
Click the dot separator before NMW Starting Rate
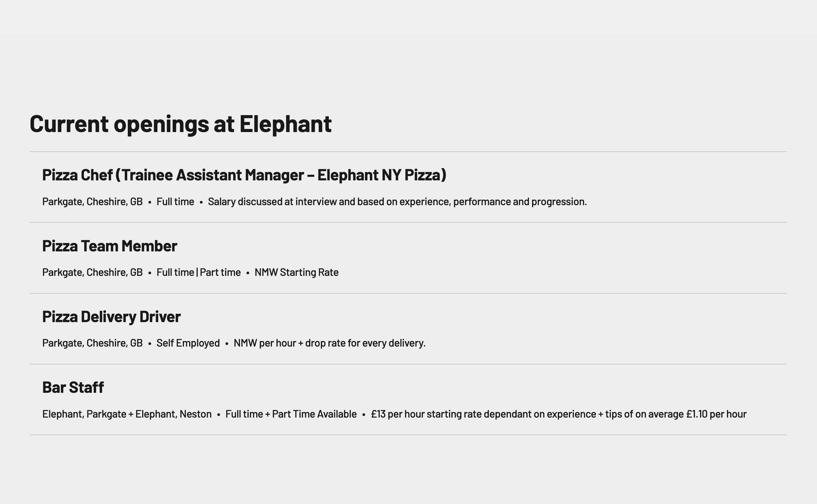click(248, 273)
